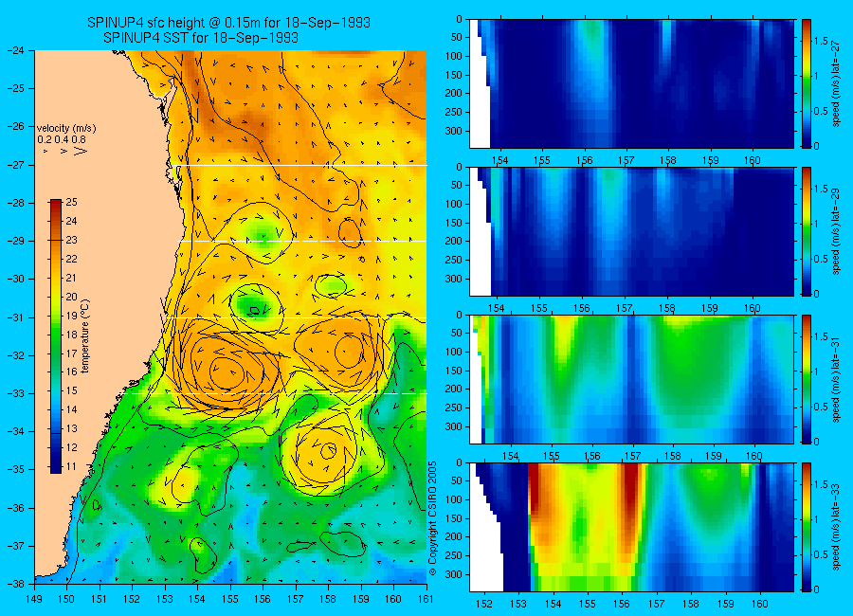Click the title line 'SPINUP4 sfc height @ 0.15m for 18-Sep-1993'
Screen dimensions: 853x616
229,23
